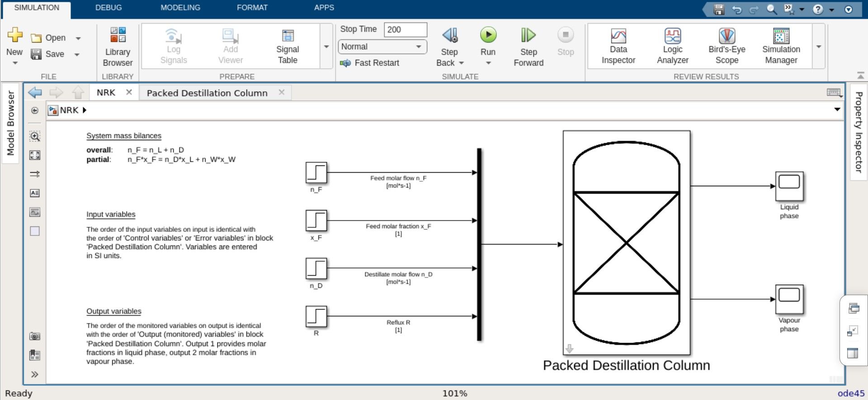This screenshot has height=400, width=868.
Task: Open the Model Browser side panel
Action: [x=10, y=123]
